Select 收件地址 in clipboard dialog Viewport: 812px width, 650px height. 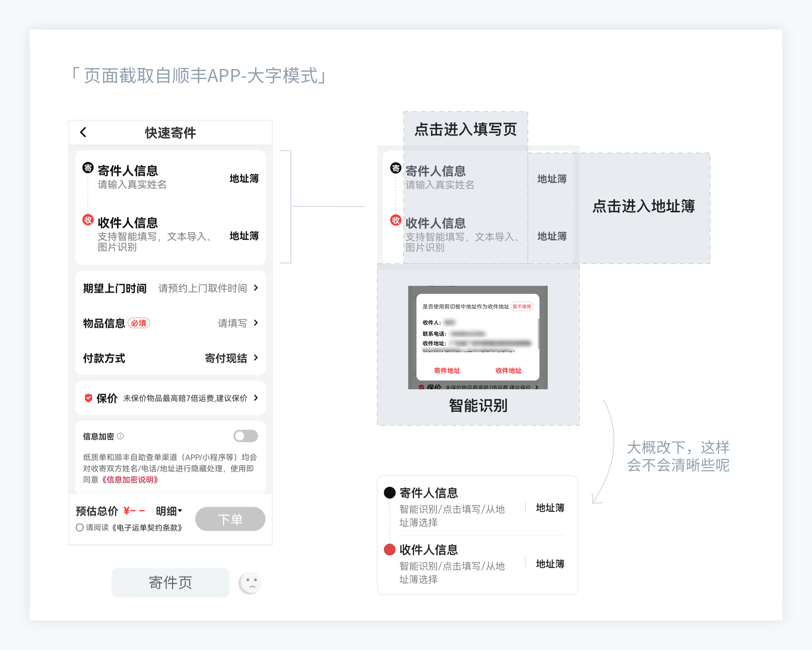pyautogui.click(x=509, y=370)
